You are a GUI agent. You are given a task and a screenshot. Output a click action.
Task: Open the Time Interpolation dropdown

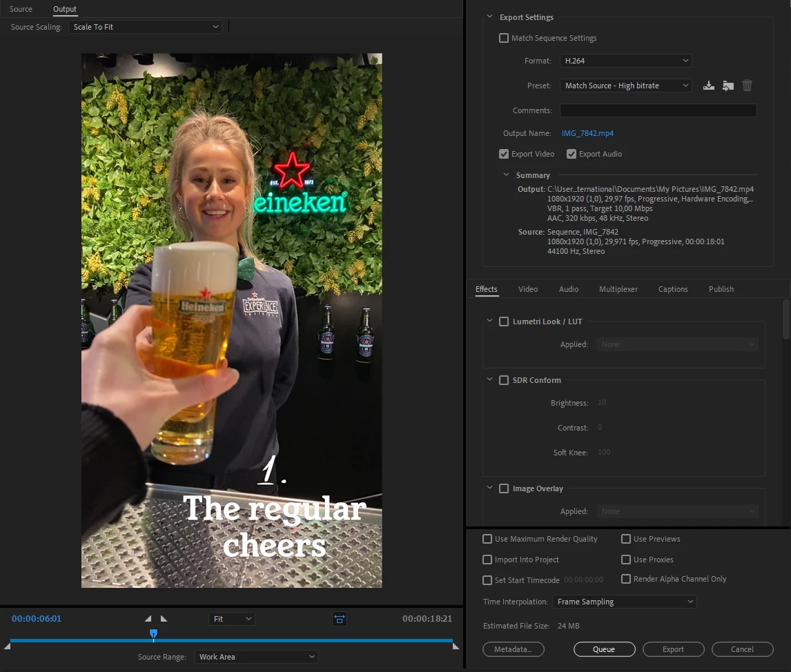625,602
